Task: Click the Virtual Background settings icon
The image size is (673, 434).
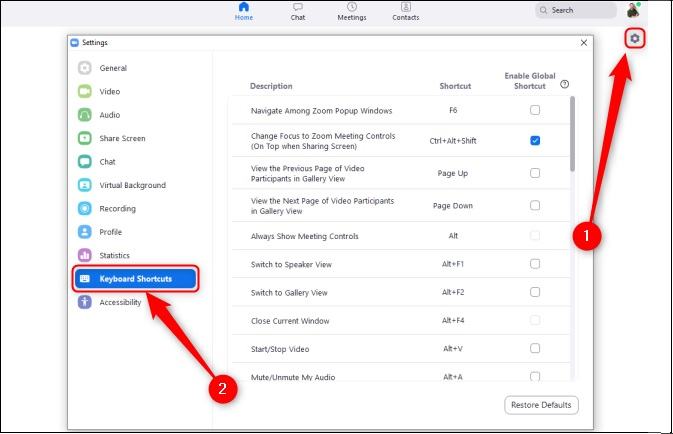Action: click(x=85, y=185)
